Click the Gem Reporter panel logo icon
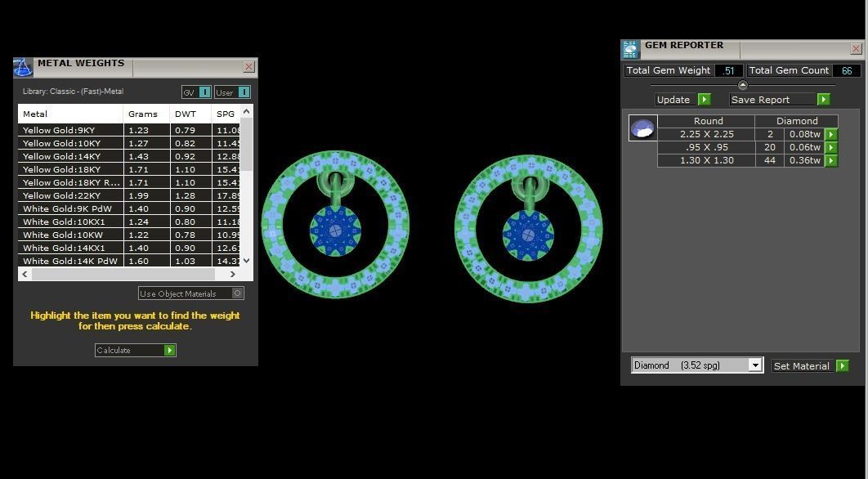 pos(630,49)
